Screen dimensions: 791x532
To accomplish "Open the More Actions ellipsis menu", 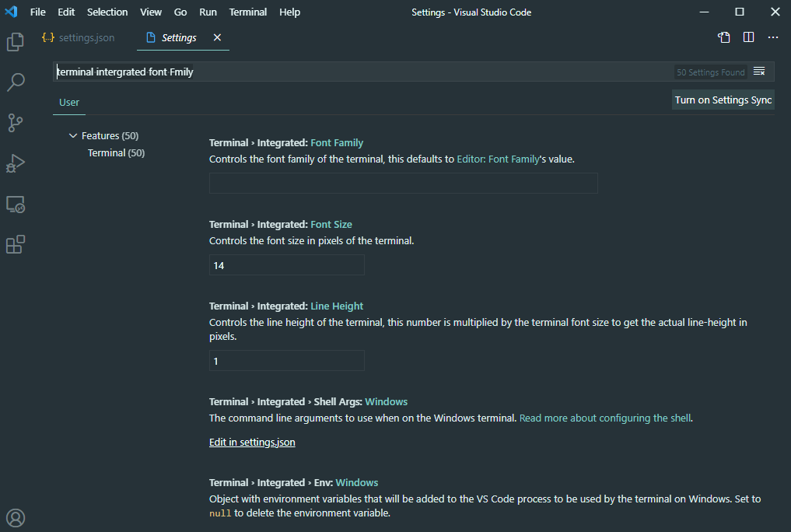I will tap(773, 37).
